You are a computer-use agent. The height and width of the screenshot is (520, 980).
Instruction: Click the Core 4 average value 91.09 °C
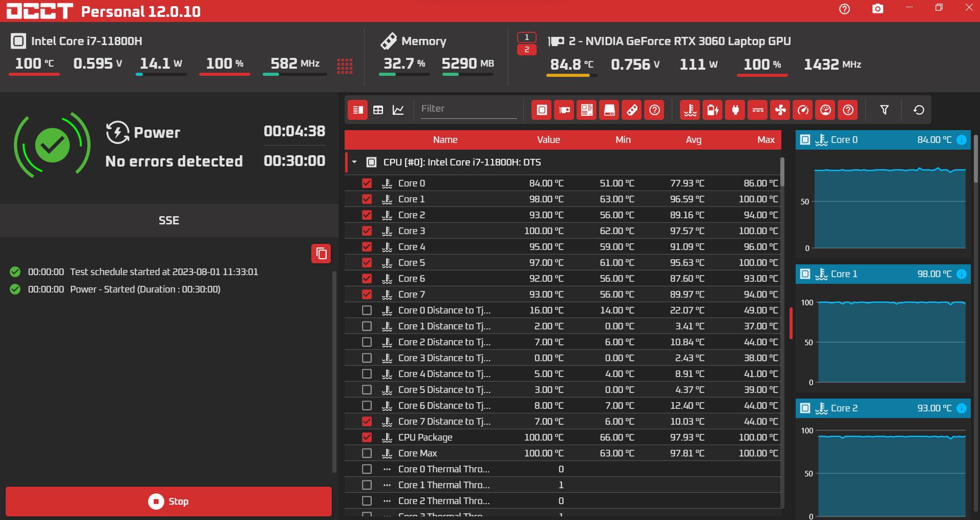tap(687, 247)
